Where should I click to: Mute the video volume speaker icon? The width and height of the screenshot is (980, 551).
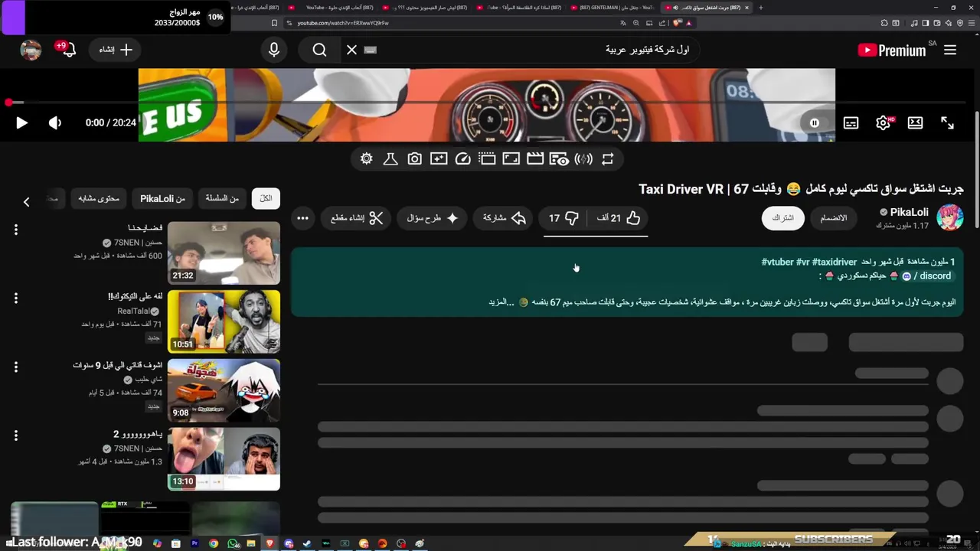(55, 122)
